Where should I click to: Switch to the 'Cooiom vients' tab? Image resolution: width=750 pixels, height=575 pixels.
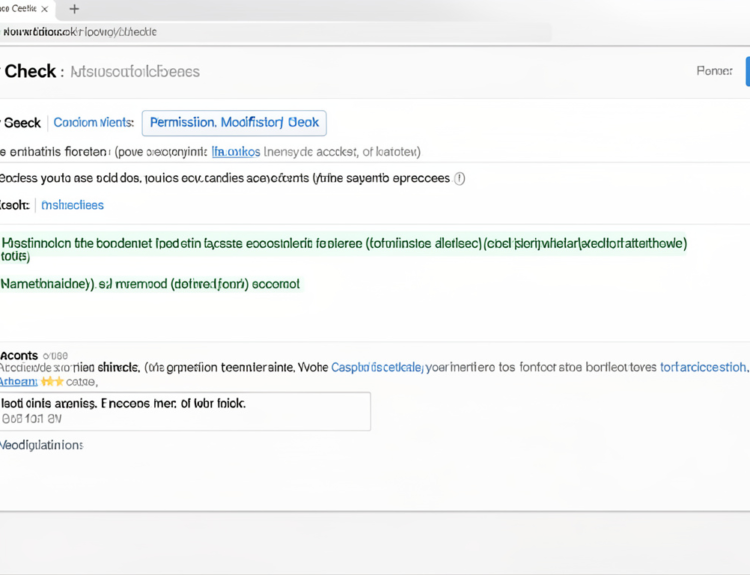[x=92, y=123]
